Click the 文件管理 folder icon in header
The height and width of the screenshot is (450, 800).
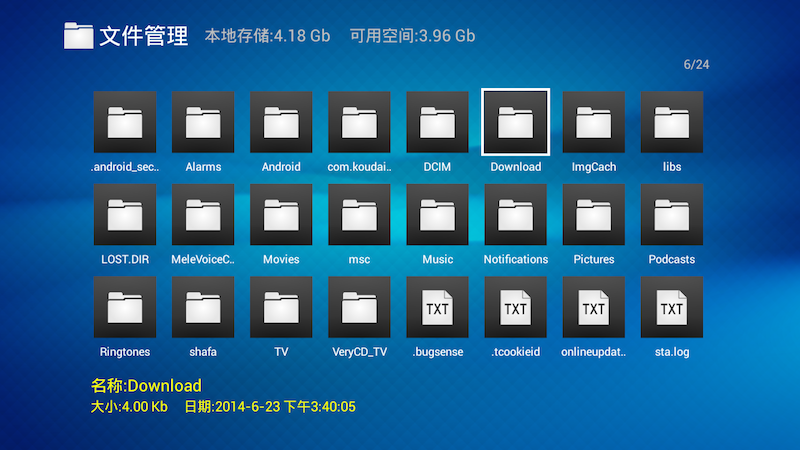(x=79, y=36)
